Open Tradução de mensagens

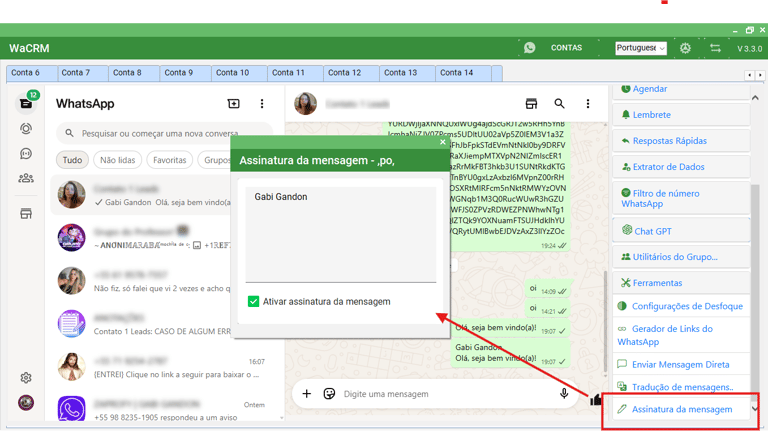click(681, 387)
